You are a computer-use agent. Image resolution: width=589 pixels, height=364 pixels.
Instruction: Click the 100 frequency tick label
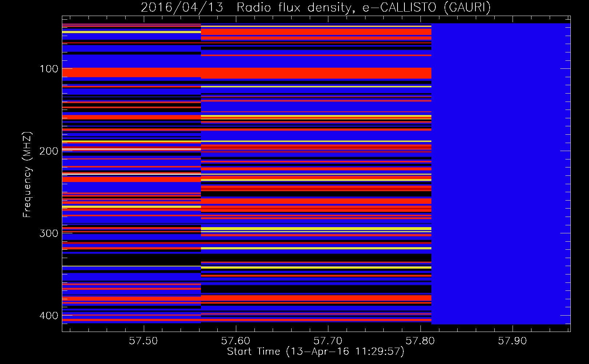pos(49,69)
